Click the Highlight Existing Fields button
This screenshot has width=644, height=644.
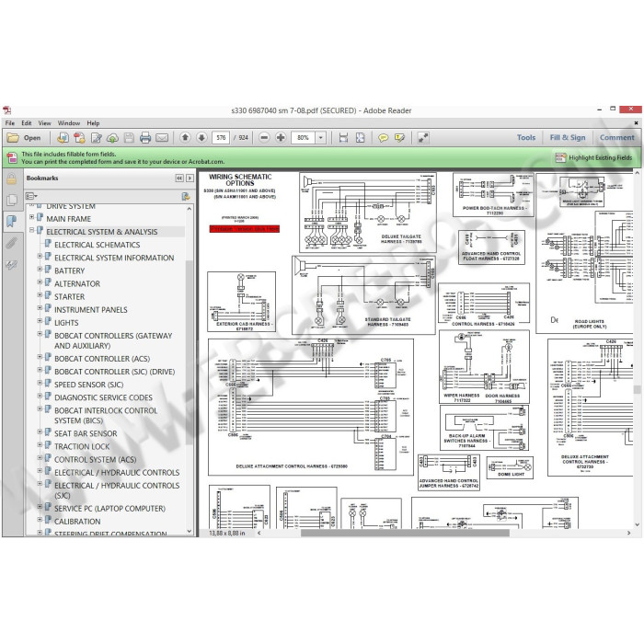click(x=593, y=157)
